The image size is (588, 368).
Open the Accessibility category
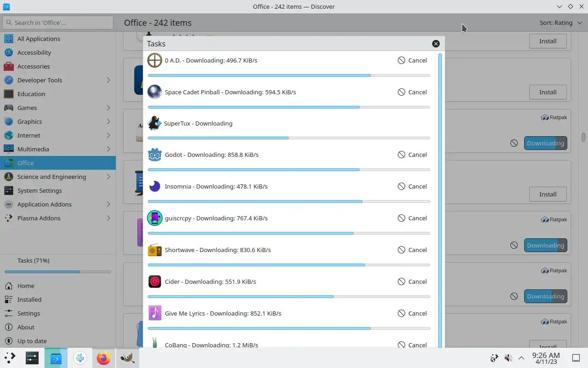pos(58,52)
